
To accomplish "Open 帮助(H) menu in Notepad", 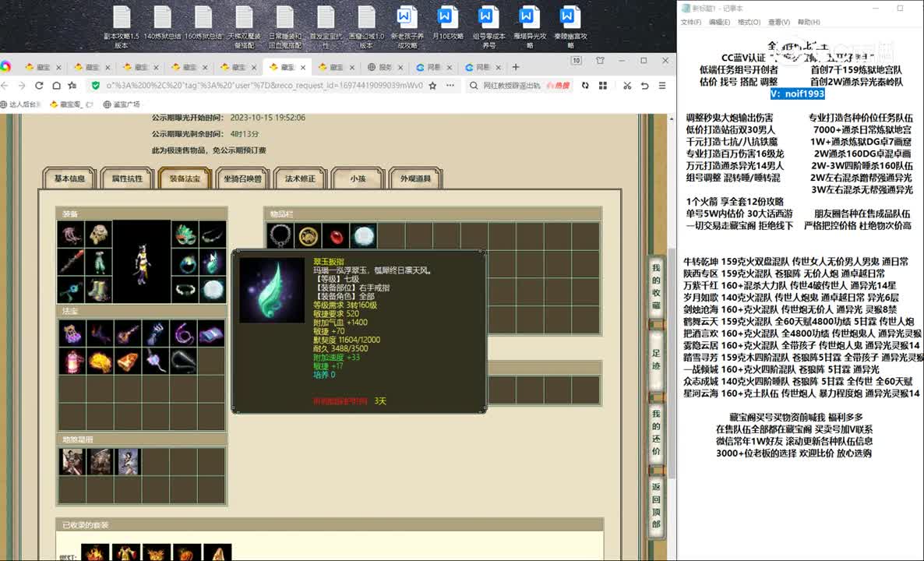I will tap(809, 22).
